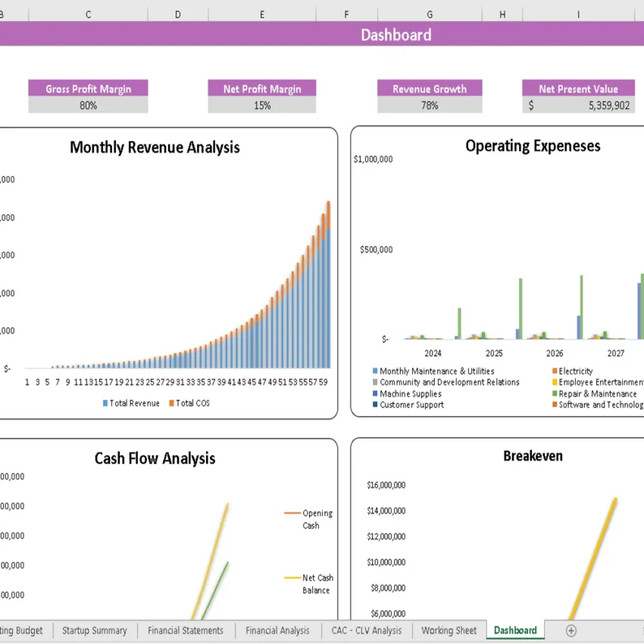Click the active Dashboard tab
The height and width of the screenshot is (644, 644).
pyautogui.click(x=514, y=630)
